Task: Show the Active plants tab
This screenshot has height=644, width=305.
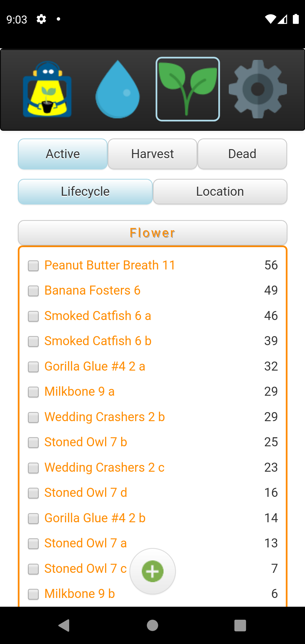Action: pos(63,154)
